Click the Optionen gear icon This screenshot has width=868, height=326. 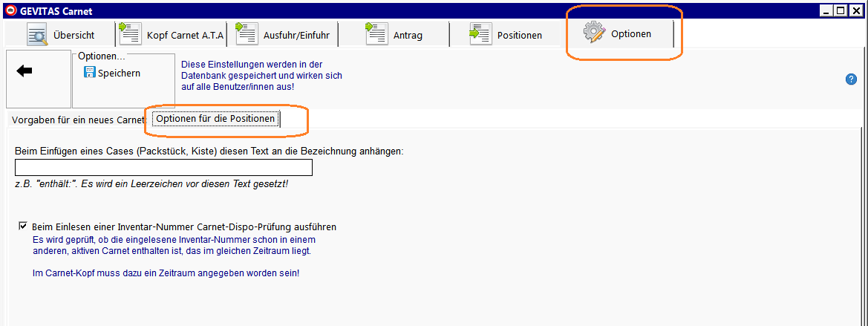click(x=594, y=33)
